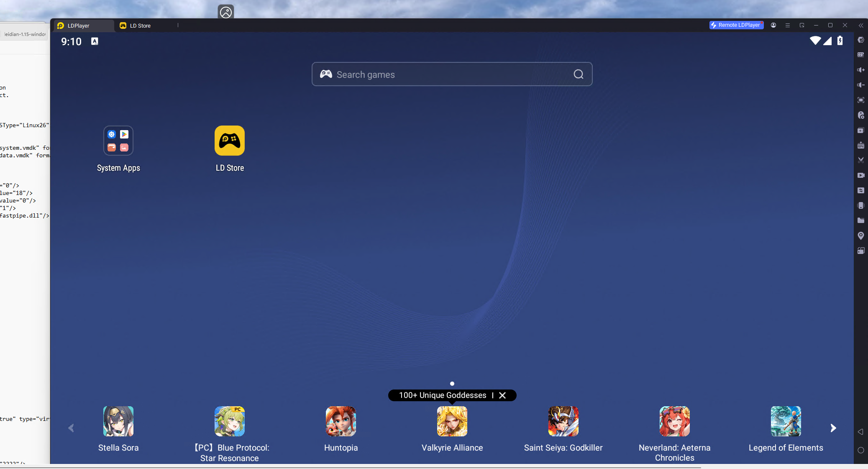Click the screenshot scissors icon
This screenshot has height=469, width=868.
860,160
